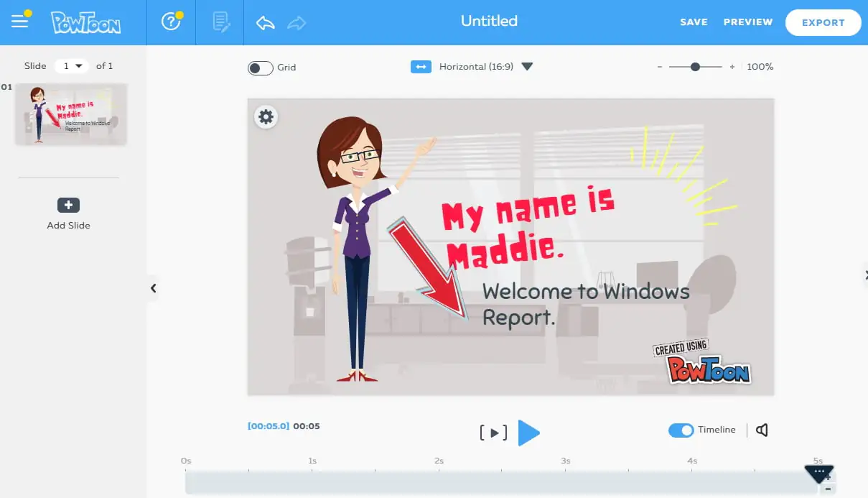Viewport: 868px width, 498px height.
Task: Expand the Horizontal (16:9) aspect dropdown
Action: (527, 66)
